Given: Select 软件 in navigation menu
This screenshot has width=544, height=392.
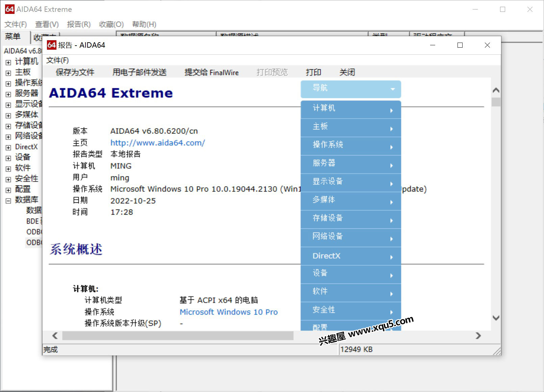Looking at the screenshot, I should point(351,292).
